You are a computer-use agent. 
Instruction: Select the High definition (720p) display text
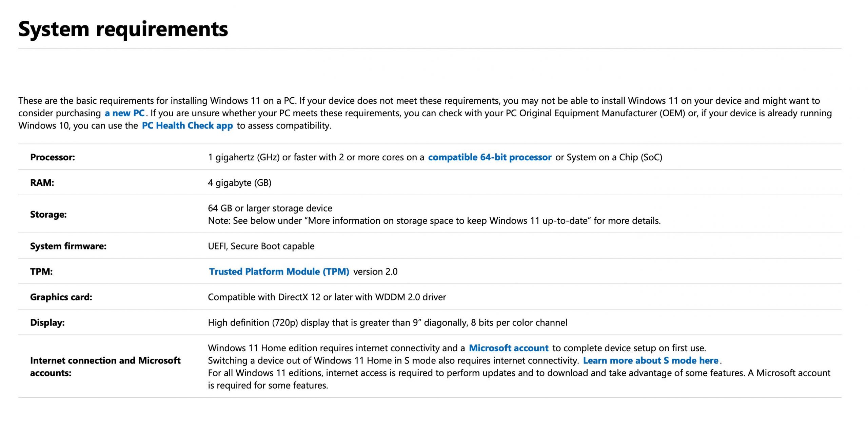(x=388, y=323)
